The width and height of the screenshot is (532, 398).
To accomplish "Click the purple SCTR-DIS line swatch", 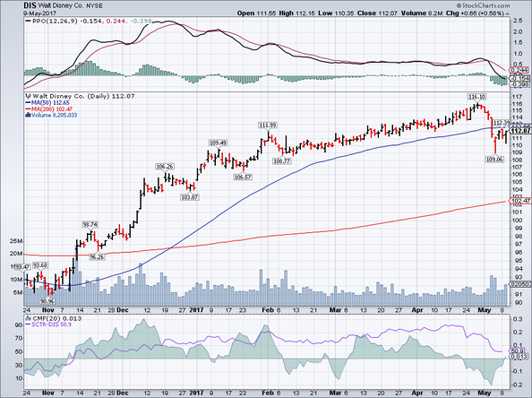I will 28,324.
